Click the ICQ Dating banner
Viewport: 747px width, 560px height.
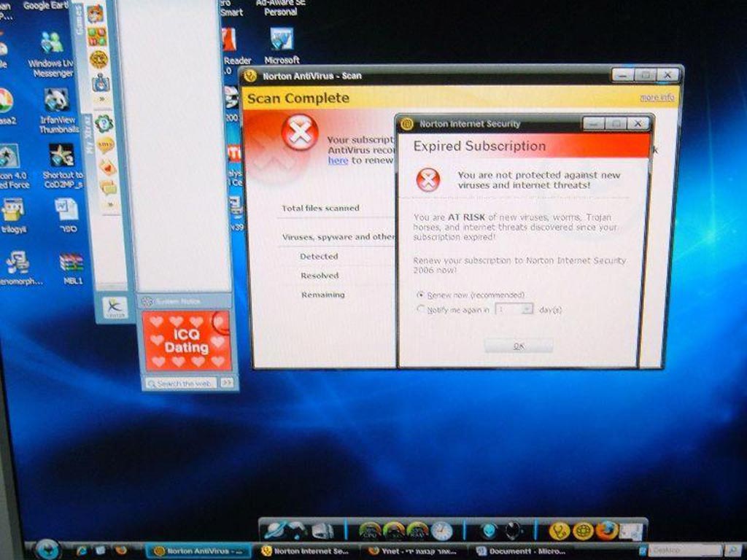click(186, 341)
